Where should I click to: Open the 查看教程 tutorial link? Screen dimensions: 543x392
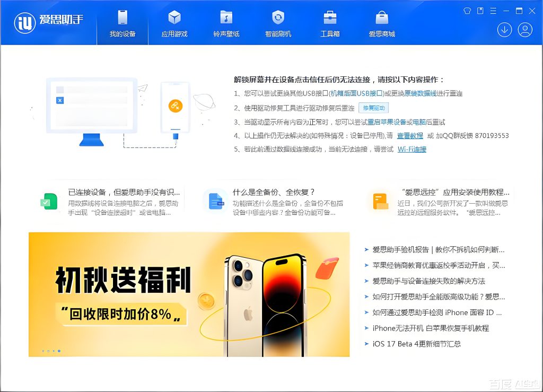pyautogui.click(x=410, y=136)
